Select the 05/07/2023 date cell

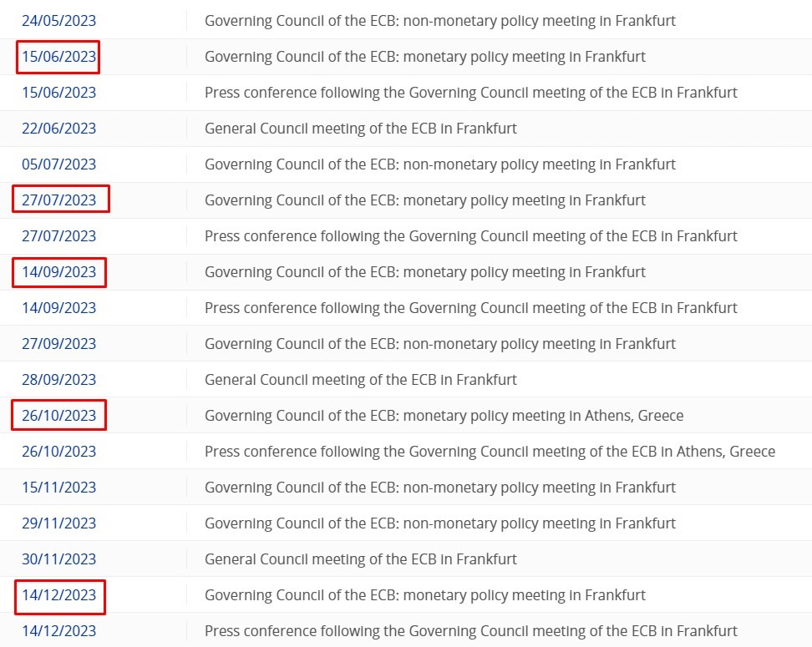click(58, 164)
